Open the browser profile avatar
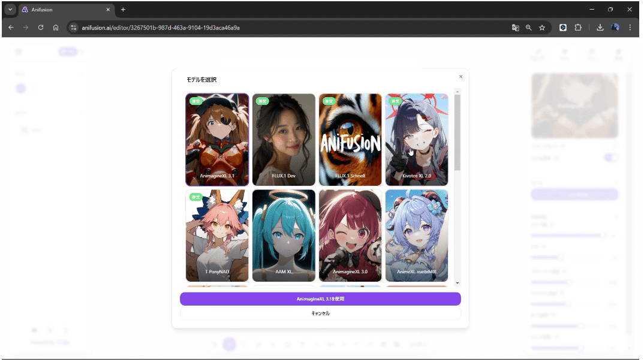 coord(615,28)
